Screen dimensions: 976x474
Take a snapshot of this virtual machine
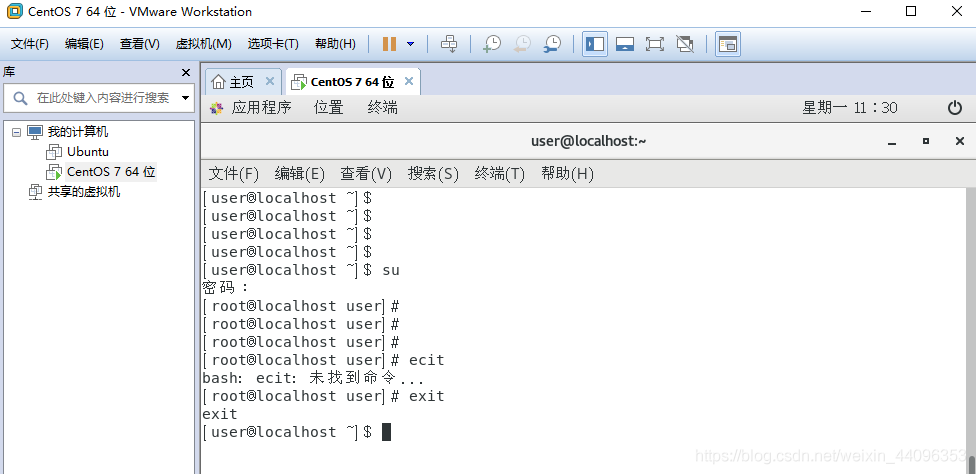click(492, 44)
